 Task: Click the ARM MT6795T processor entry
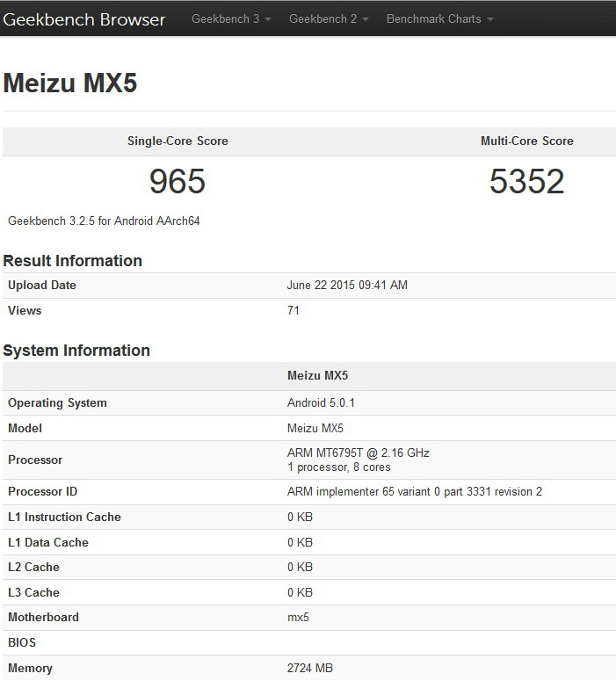click(358, 453)
